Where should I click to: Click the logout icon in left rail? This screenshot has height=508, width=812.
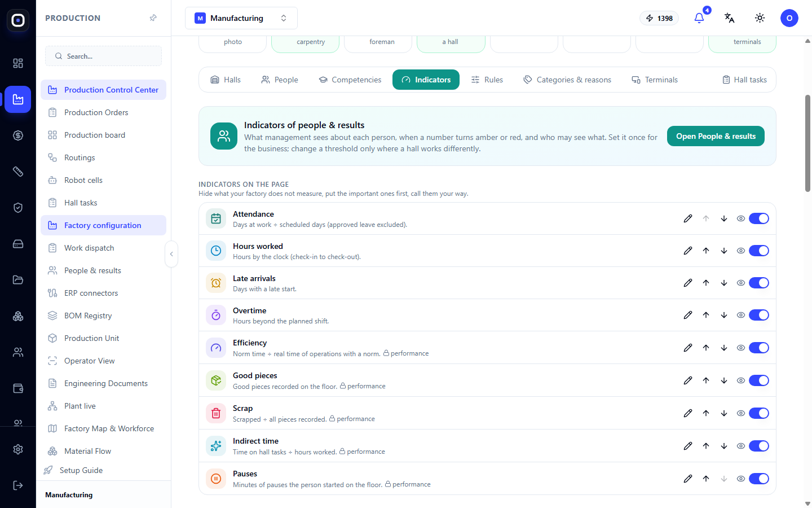point(18,485)
